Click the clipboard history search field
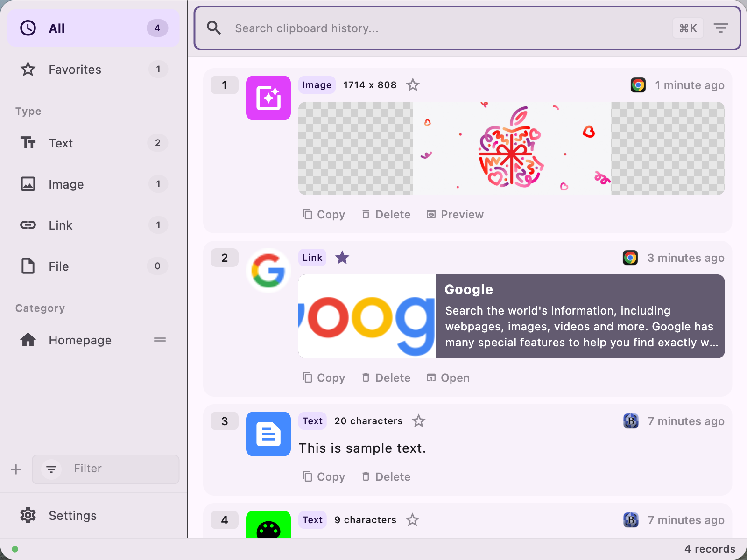This screenshot has width=747, height=560. (420, 28)
